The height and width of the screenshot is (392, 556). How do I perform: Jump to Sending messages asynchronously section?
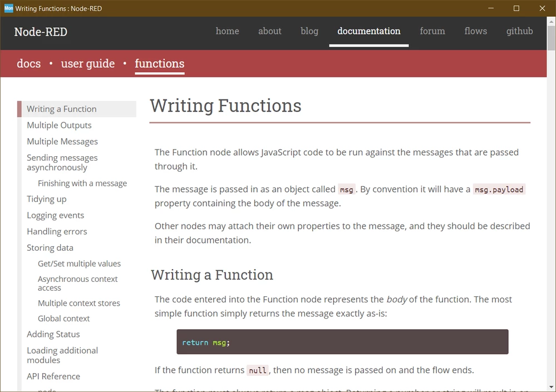pyautogui.click(x=62, y=162)
